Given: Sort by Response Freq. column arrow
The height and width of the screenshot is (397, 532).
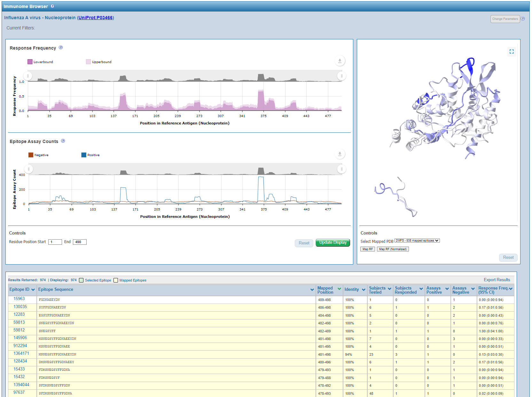Looking at the screenshot, I should pos(511,289).
